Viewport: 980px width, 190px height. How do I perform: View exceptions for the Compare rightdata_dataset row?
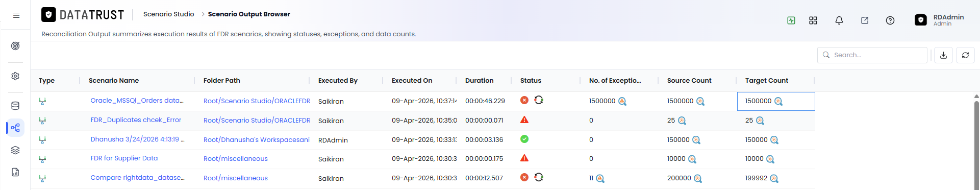(x=600, y=179)
